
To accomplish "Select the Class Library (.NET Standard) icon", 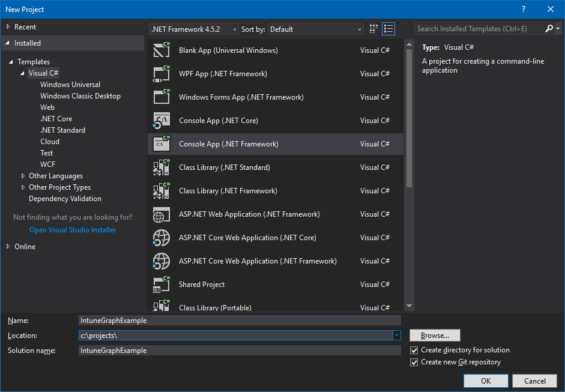I will (160, 167).
